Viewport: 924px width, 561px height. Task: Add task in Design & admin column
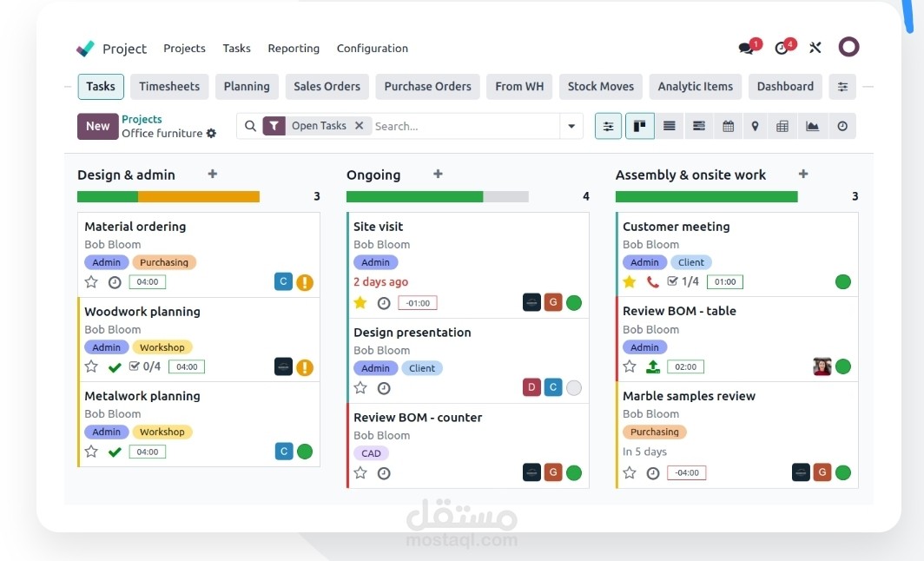(213, 174)
